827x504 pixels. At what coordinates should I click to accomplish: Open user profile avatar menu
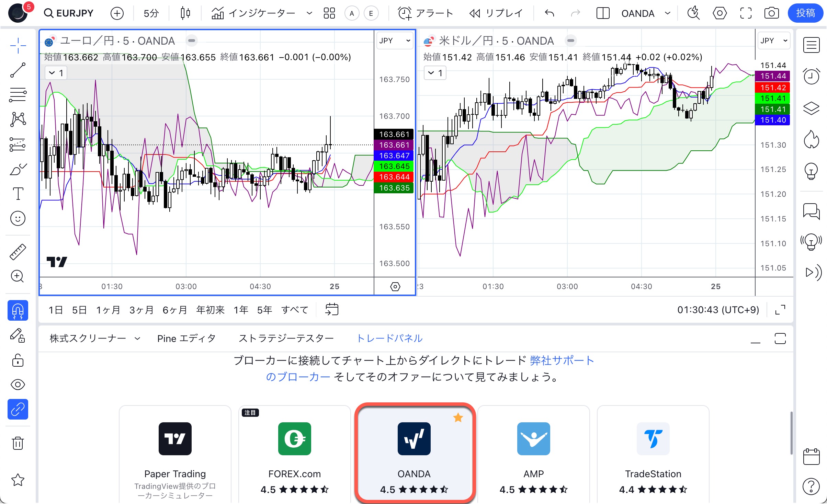(18, 13)
